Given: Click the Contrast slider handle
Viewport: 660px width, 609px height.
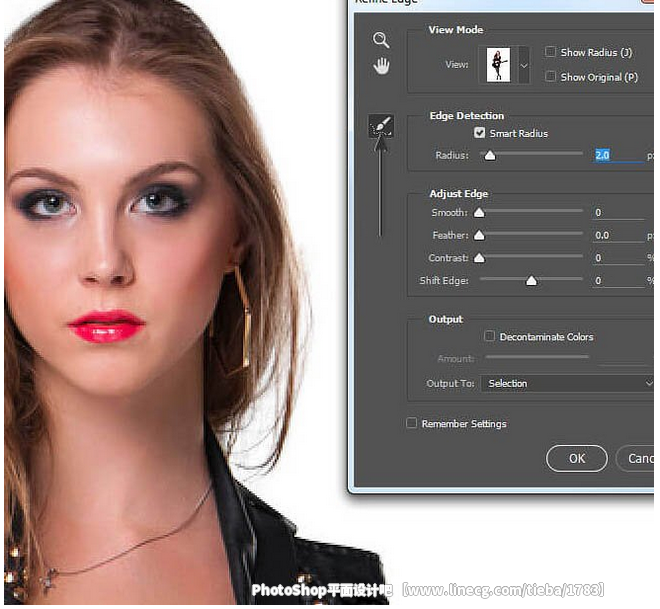Looking at the screenshot, I should (x=479, y=258).
